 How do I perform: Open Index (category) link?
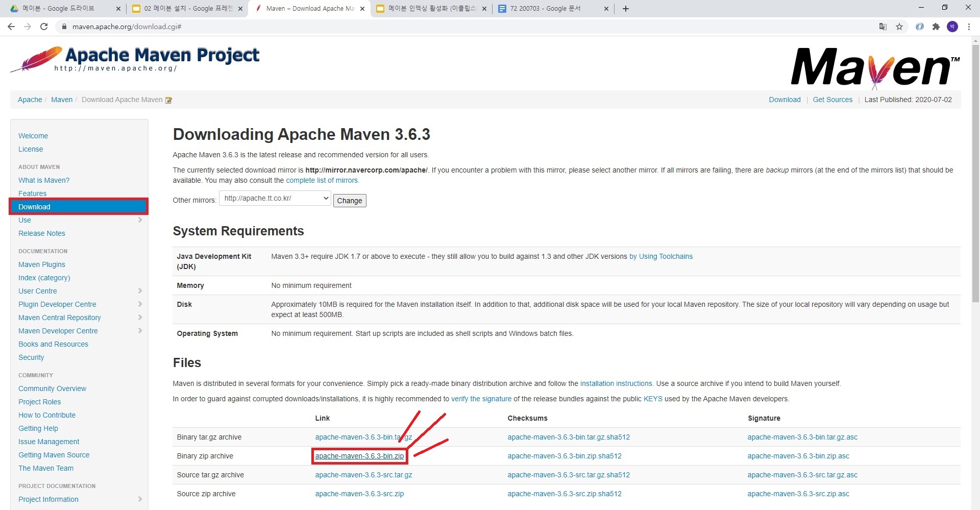(44, 278)
